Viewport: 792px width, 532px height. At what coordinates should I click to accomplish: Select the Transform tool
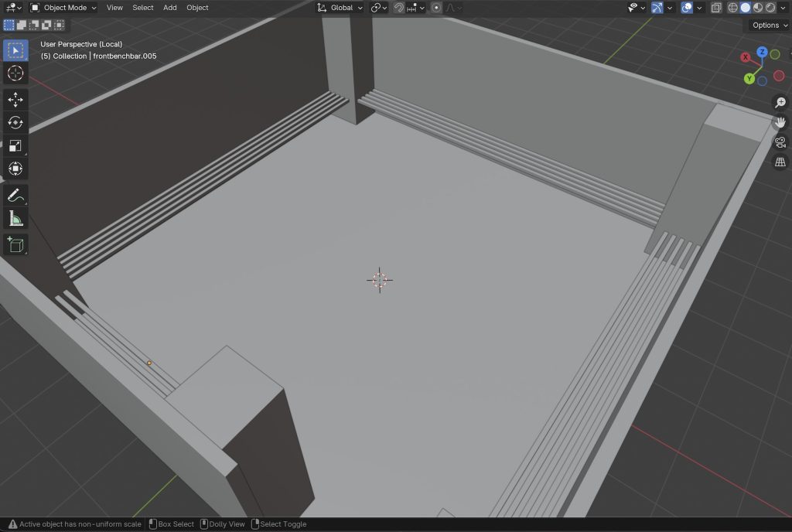[15, 168]
